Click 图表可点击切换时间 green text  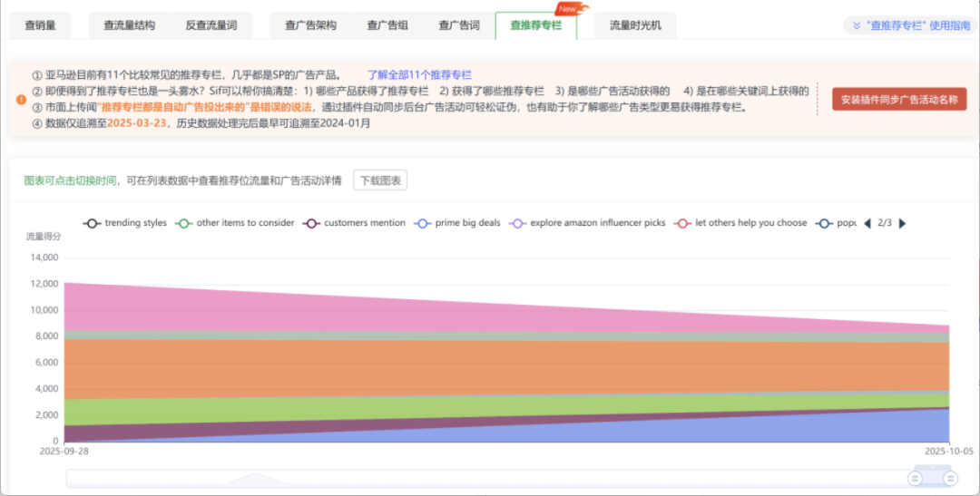(x=70, y=180)
